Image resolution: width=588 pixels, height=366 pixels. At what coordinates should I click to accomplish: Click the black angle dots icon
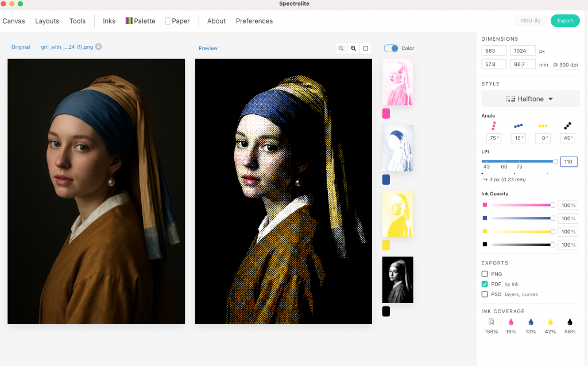click(567, 126)
